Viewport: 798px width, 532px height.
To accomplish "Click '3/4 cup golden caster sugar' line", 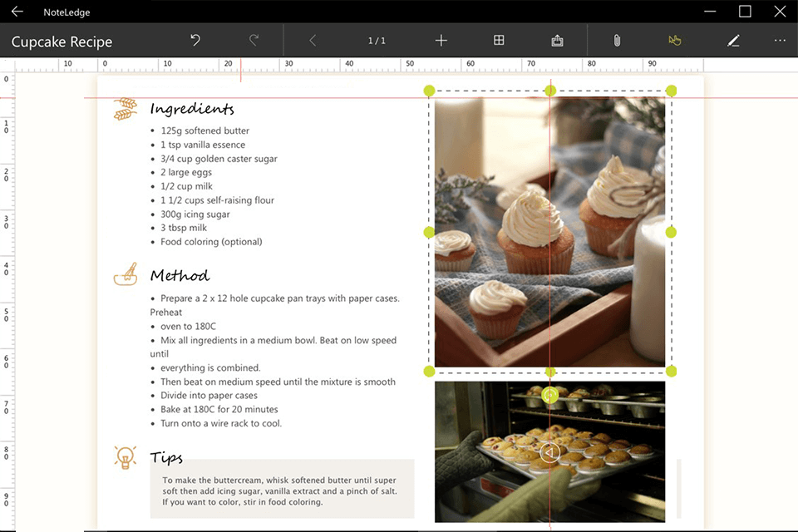I will pyautogui.click(x=219, y=159).
